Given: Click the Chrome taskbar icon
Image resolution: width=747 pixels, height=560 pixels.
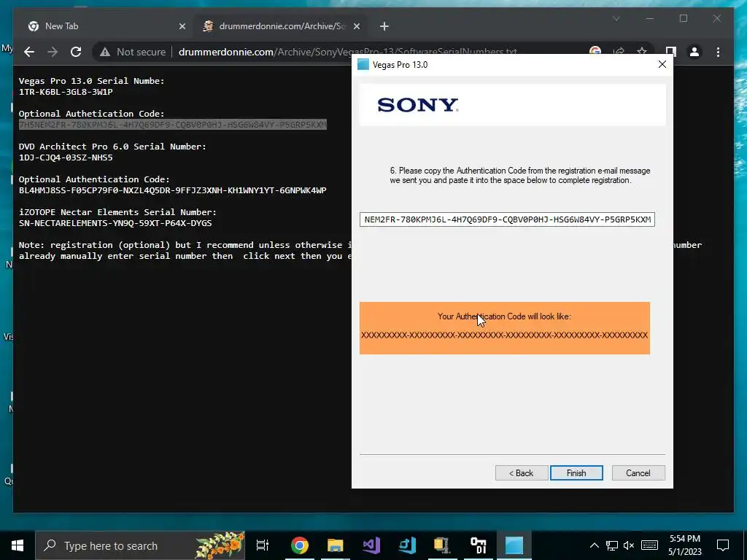Looking at the screenshot, I should click(x=300, y=545).
